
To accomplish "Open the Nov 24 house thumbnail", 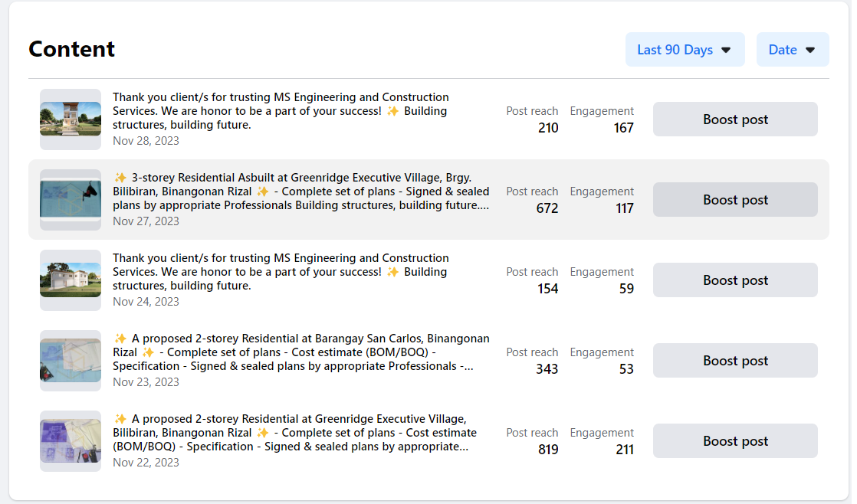I will pyautogui.click(x=71, y=280).
